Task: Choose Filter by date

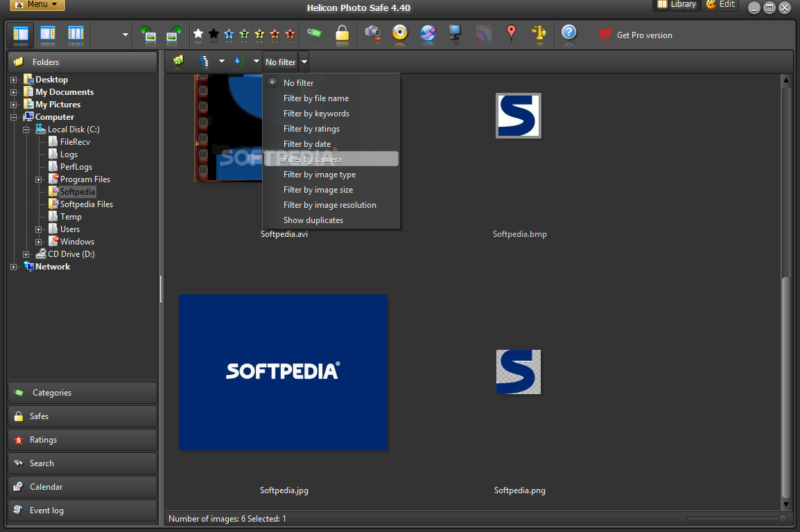Action: (x=331, y=144)
